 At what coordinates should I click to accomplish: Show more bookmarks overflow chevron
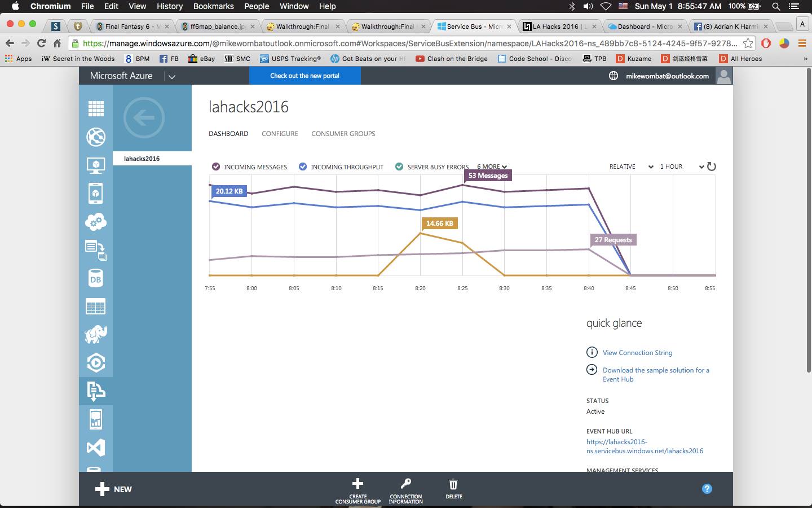tap(805, 59)
